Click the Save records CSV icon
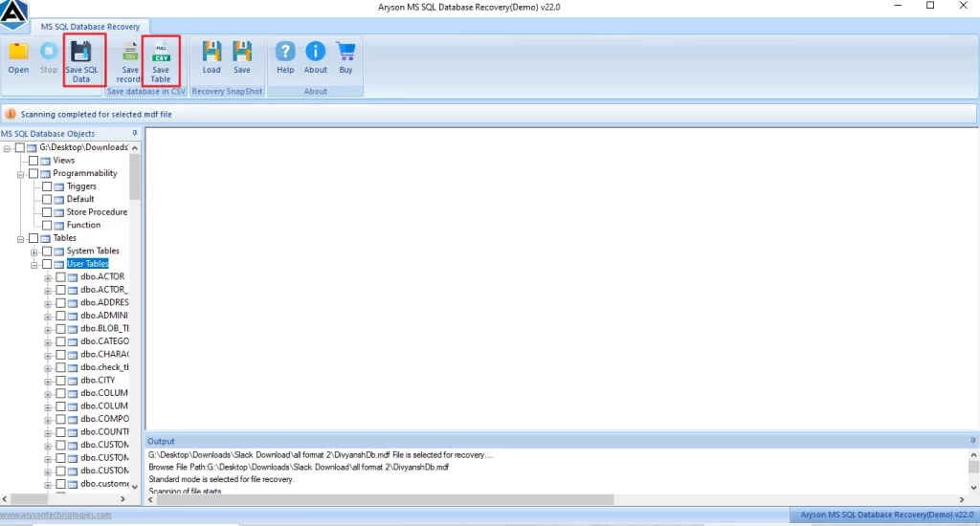This screenshot has width=980, height=526. pyautogui.click(x=130, y=53)
